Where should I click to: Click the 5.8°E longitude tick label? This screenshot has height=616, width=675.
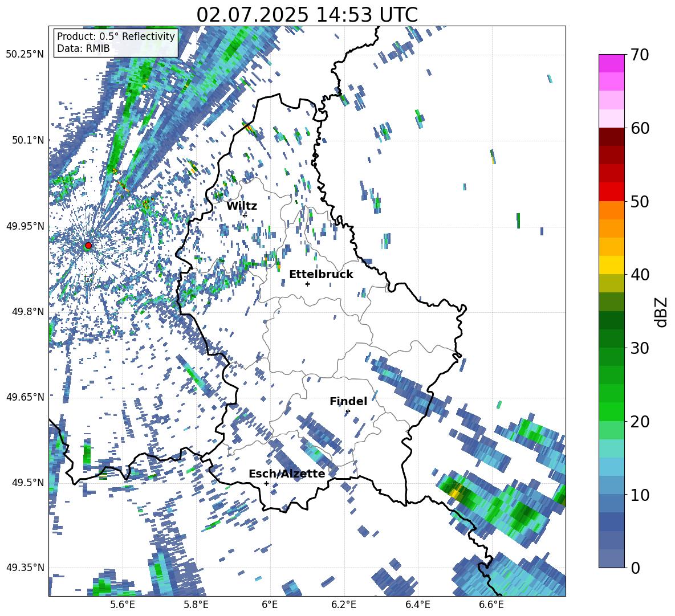(x=196, y=605)
